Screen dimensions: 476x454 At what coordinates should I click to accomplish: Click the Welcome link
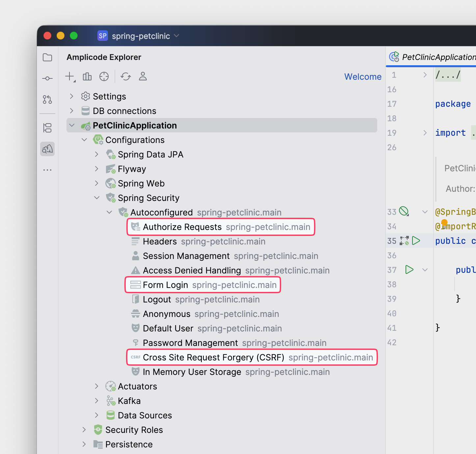[x=362, y=77]
